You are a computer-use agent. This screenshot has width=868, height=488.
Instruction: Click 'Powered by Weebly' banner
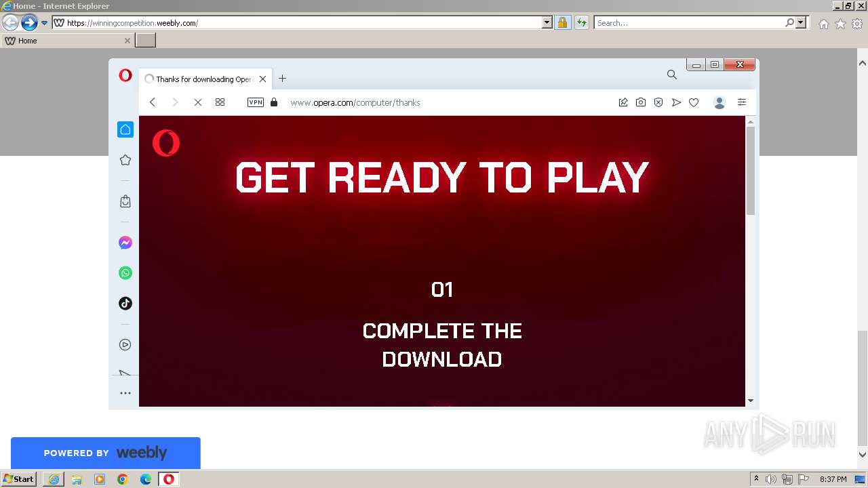105,453
